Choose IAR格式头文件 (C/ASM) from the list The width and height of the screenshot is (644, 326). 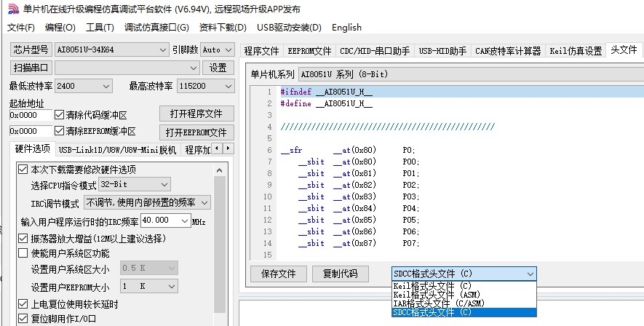464,303
